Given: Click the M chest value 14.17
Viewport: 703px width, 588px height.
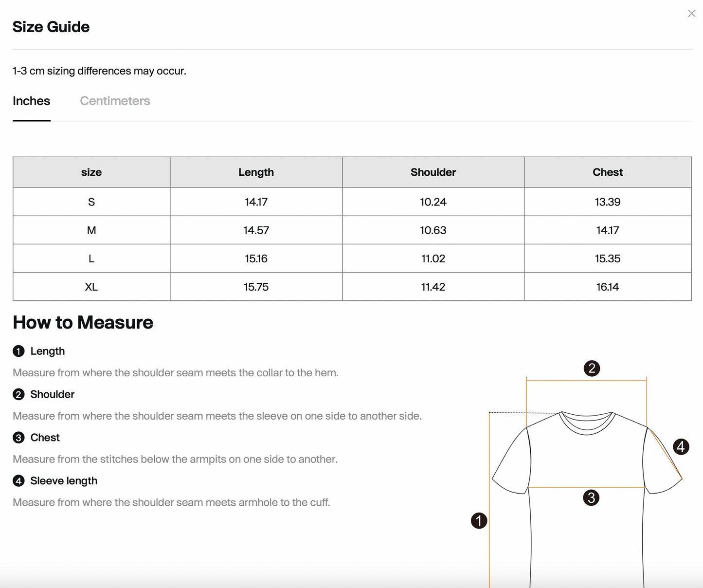Looking at the screenshot, I should 608,230.
